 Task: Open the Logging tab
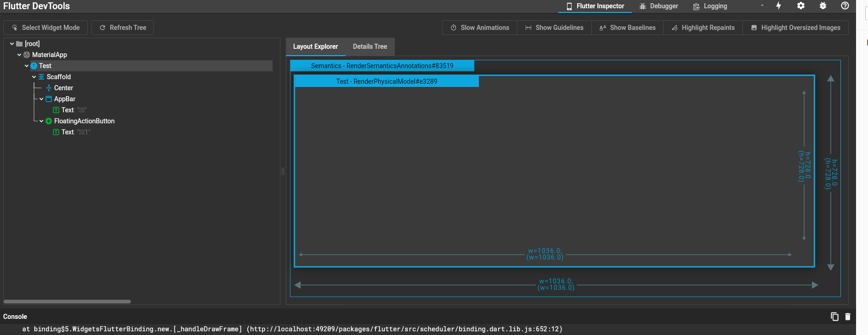coord(710,6)
